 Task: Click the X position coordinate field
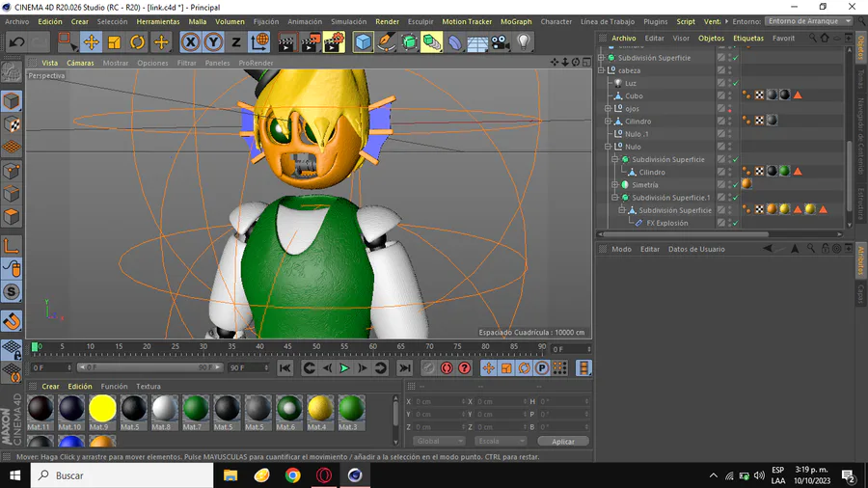click(x=440, y=402)
